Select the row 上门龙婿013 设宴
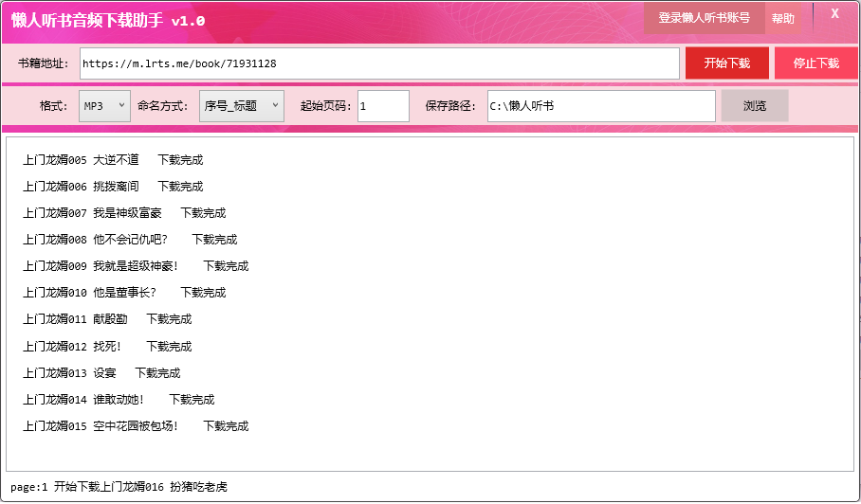This screenshot has height=504, width=861. tap(101, 373)
